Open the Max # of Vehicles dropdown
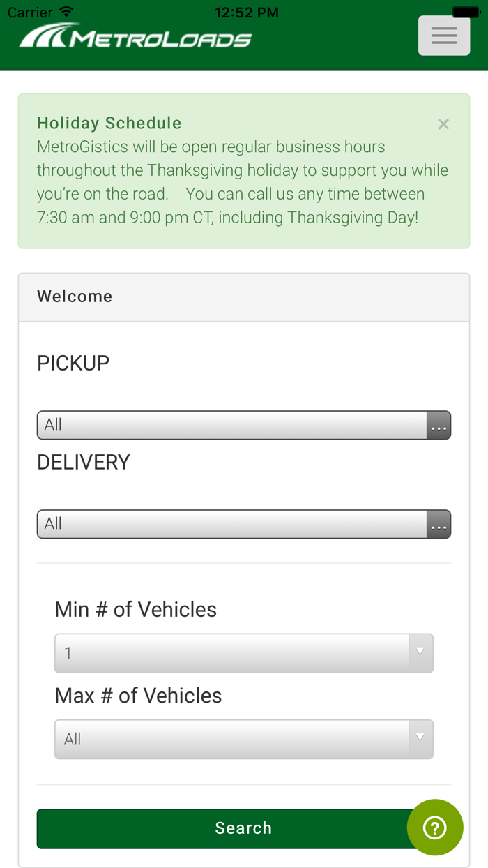488x868 pixels. [243, 739]
